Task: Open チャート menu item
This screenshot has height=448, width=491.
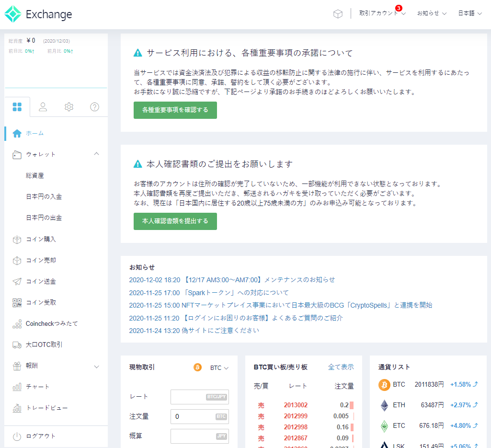Action: [x=37, y=387]
